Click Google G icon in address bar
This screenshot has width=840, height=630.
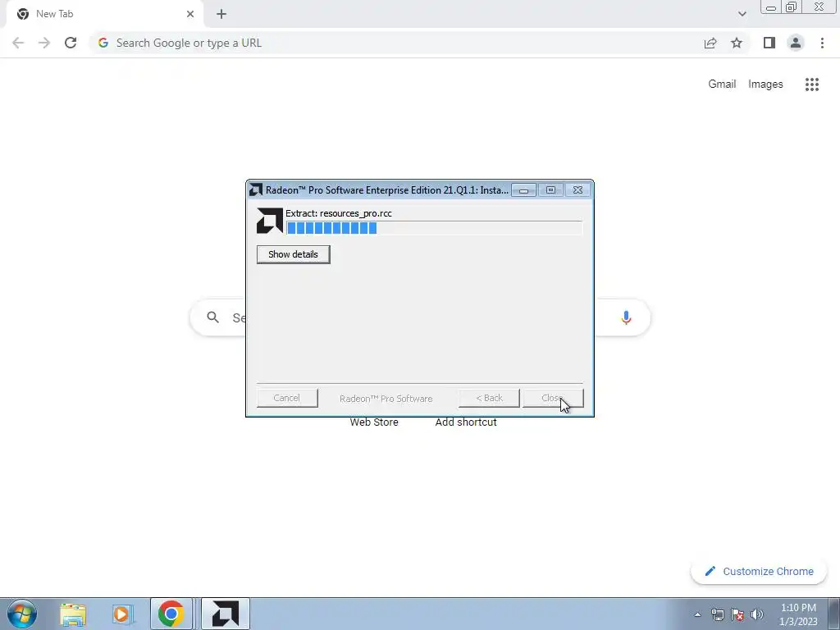[103, 43]
